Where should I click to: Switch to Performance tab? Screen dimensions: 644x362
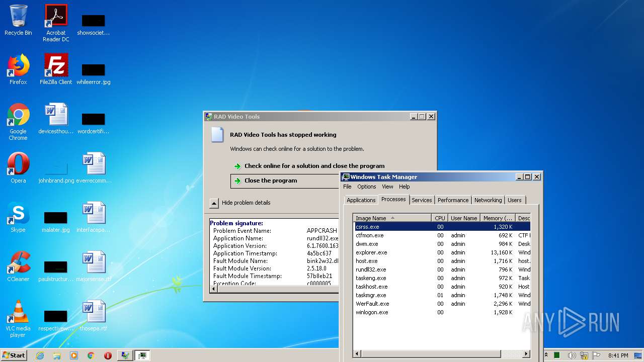point(453,200)
